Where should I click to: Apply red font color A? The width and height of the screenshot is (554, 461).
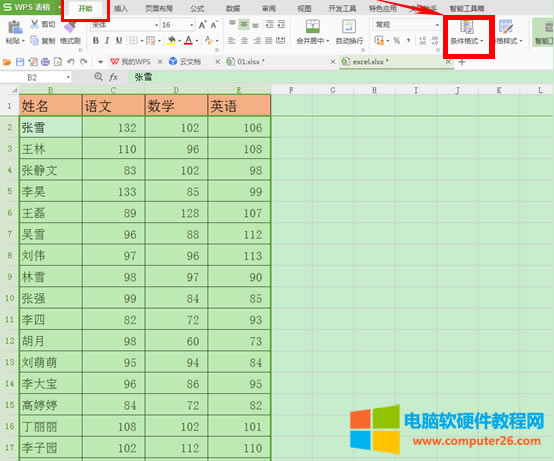click(188, 41)
